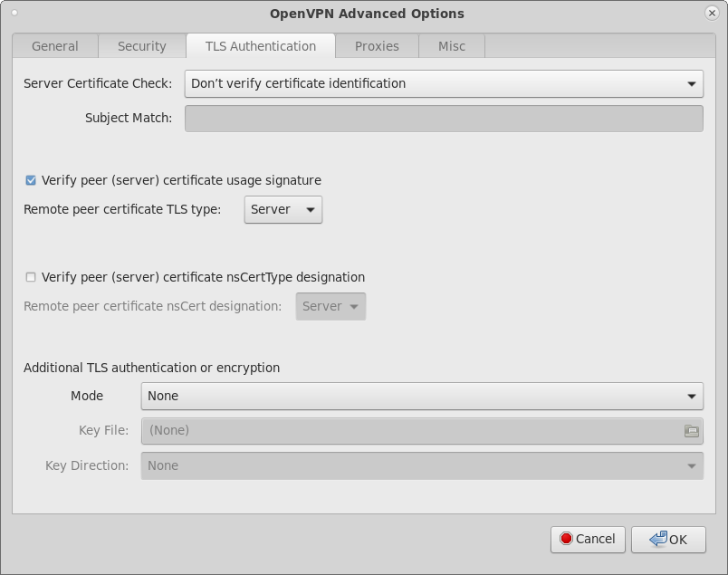Click the return arrow icon on OK
Viewport: 728px width, 575px height.
point(658,539)
